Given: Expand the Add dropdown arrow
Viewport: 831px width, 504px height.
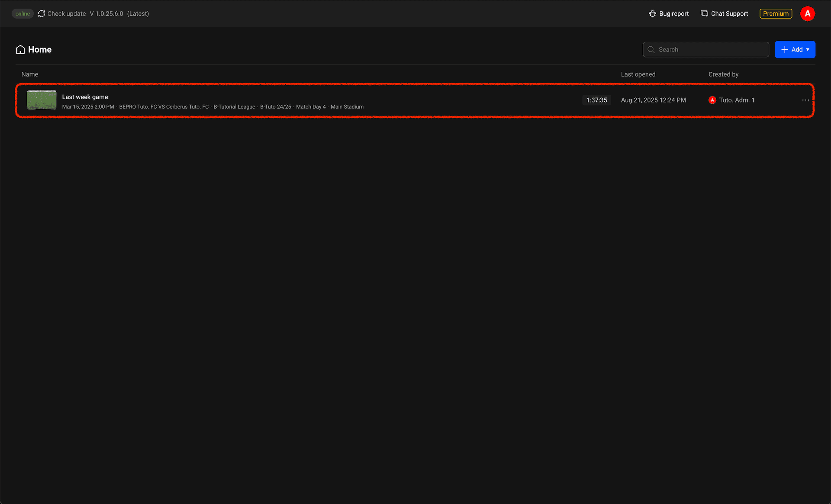Looking at the screenshot, I should [x=808, y=50].
